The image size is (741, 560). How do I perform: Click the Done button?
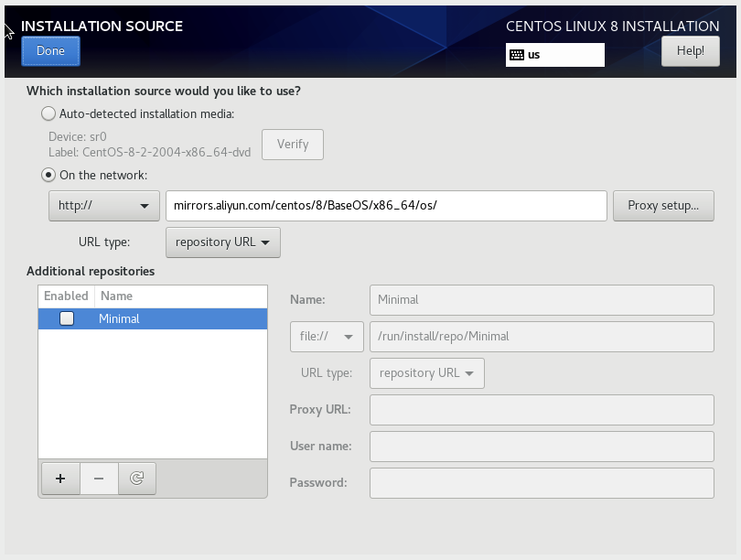(x=50, y=51)
